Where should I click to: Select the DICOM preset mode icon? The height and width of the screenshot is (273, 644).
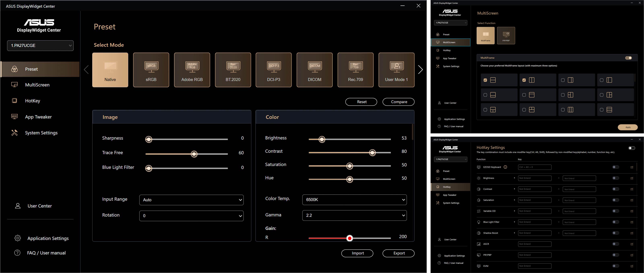pos(315,70)
